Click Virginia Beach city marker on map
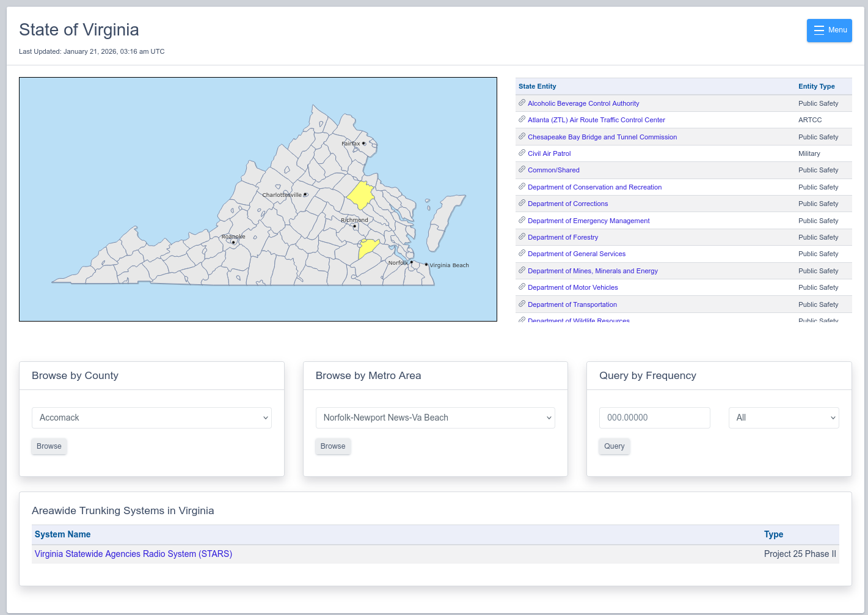 coord(426,265)
